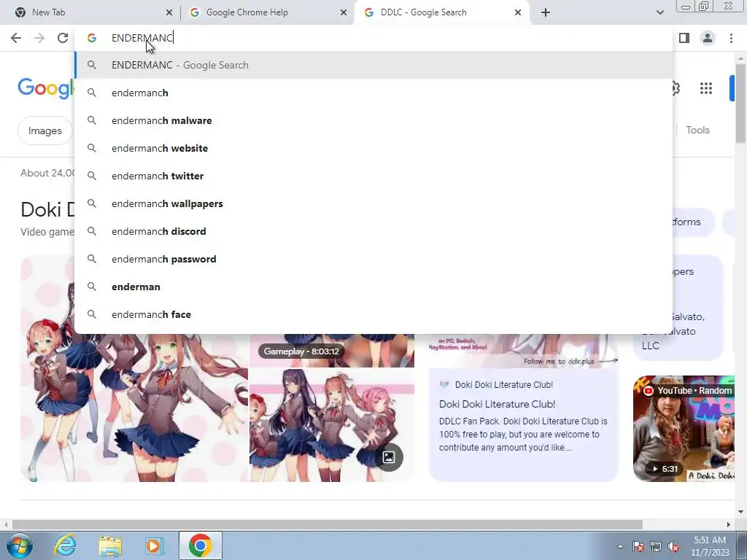The image size is (747, 560).
Task: Open the four-girls image below Gameplay label
Action: click(332, 425)
